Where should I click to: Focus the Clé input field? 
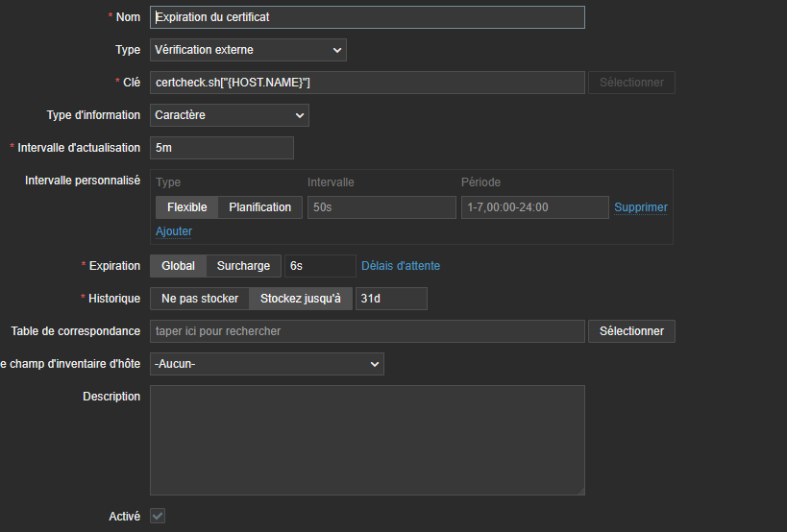(x=367, y=83)
